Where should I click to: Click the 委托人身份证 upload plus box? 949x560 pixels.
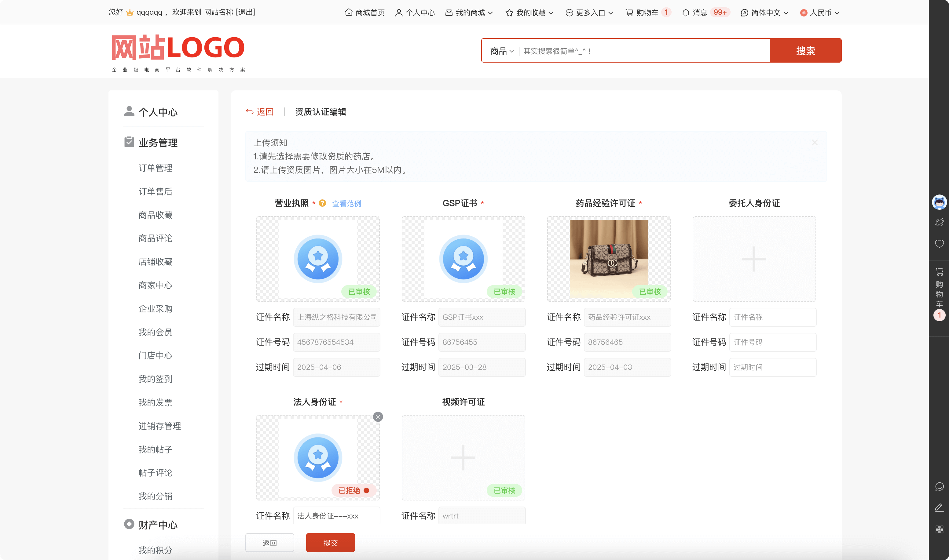click(x=754, y=259)
